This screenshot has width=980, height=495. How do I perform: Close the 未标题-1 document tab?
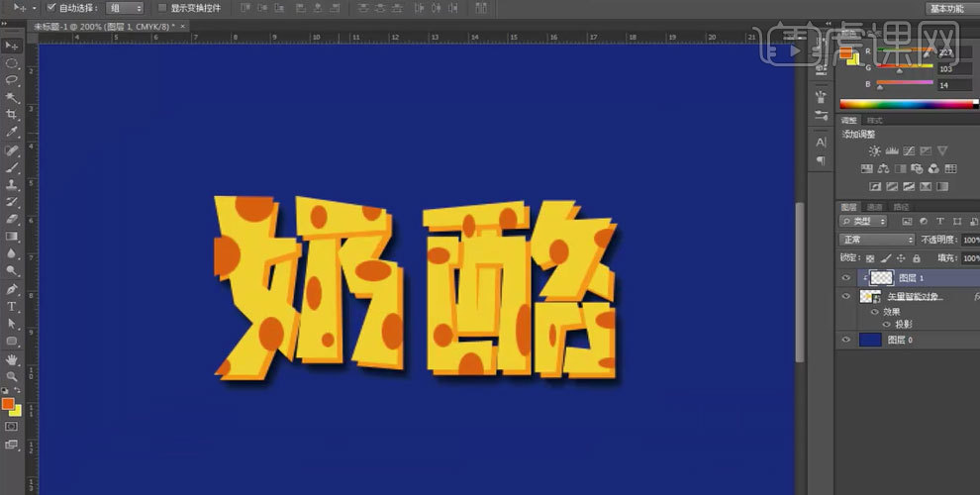click(182, 27)
